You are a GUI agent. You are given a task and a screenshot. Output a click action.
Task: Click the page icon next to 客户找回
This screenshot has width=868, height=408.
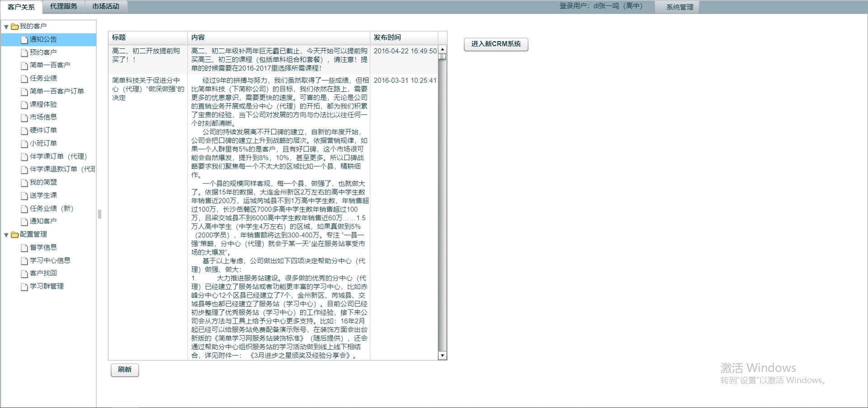pyautogui.click(x=24, y=274)
